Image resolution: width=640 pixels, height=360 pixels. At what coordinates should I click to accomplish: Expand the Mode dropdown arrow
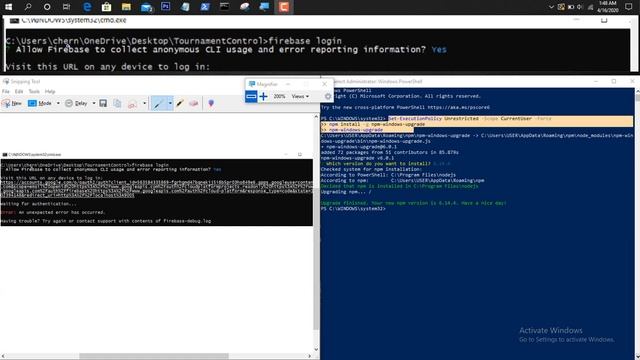click(x=58, y=104)
